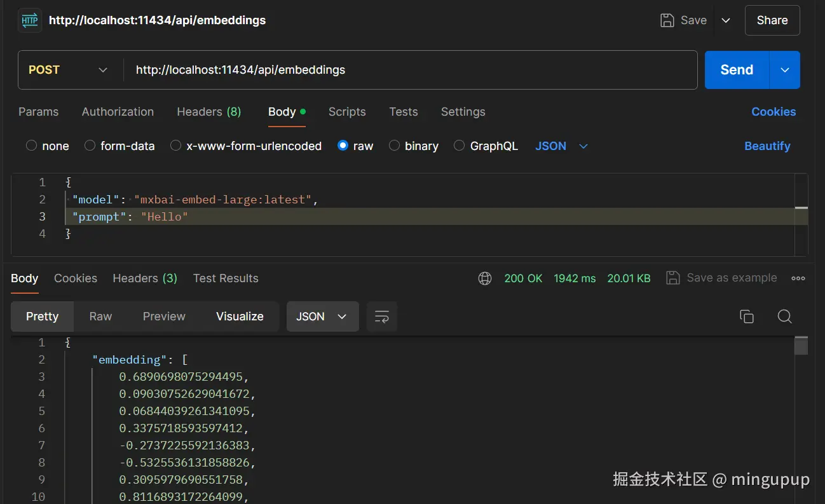Screen dimensions: 825x504
Task: Click the network globe icon
Action: click(x=485, y=278)
